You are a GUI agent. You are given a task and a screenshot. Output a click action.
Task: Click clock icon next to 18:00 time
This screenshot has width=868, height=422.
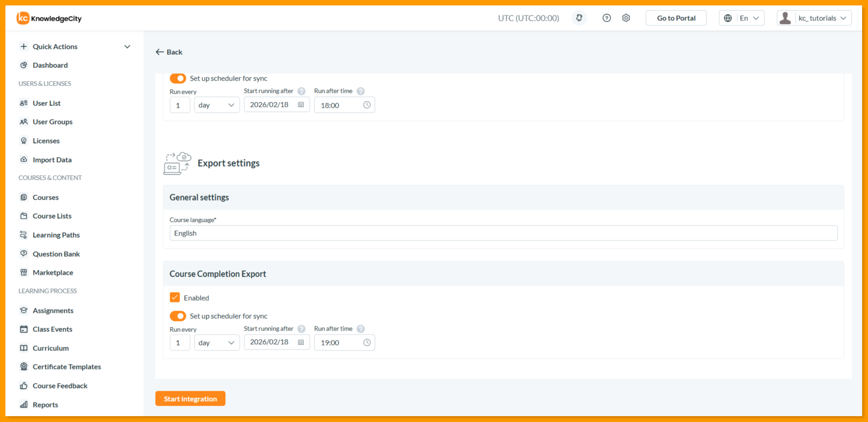click(x=367, y=105)
